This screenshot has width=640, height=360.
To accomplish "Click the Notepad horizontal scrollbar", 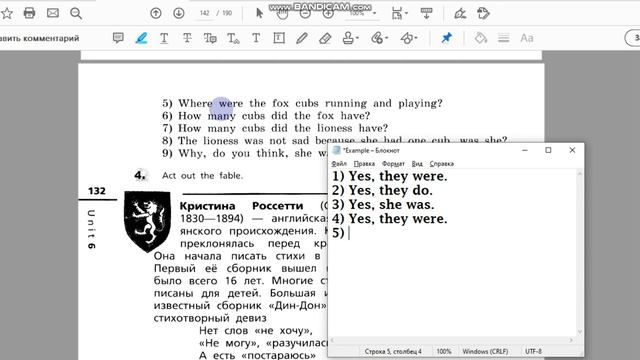I will [452, 340].
